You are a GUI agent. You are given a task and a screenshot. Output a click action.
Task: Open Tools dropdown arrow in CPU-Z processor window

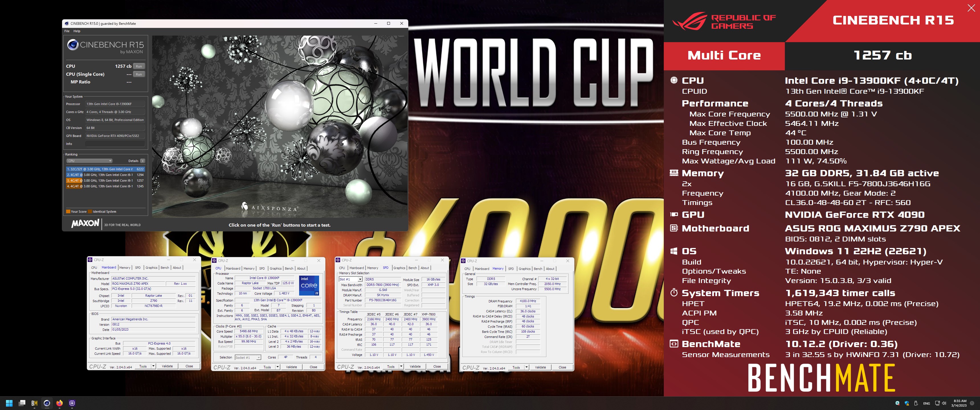click(x=278, y=367)
